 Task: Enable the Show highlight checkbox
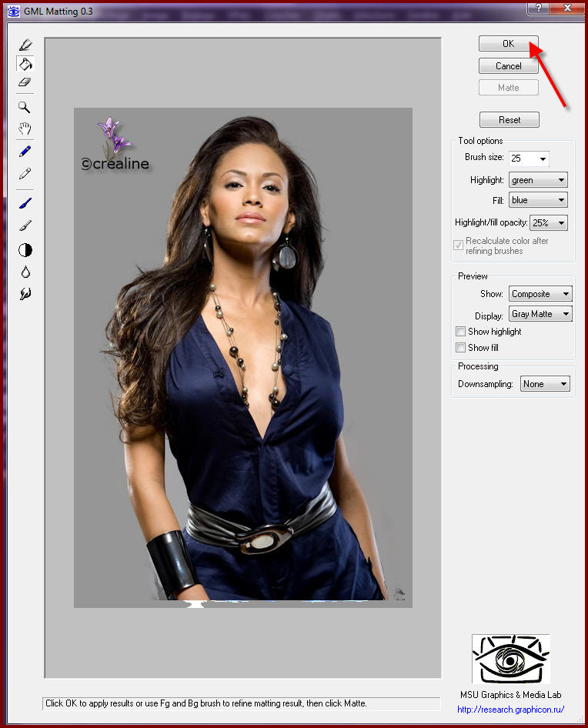(x=461, y=332)
